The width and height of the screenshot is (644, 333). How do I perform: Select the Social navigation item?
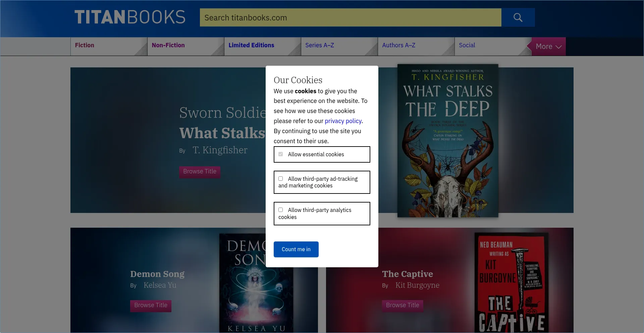click(x=467, y=45)
